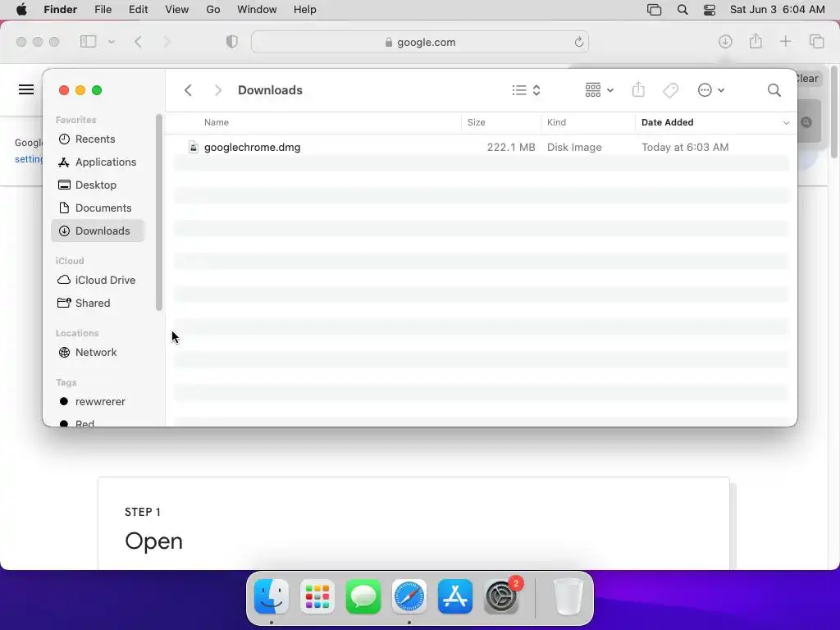
Task: Open App Store from the Dock
Action: click(455, 596)
